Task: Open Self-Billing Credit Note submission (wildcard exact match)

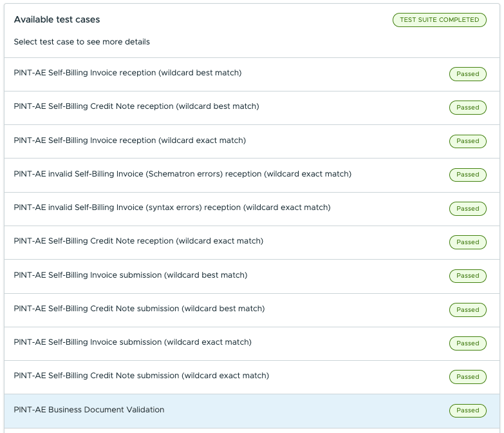Action: click(x=252, y=377)
